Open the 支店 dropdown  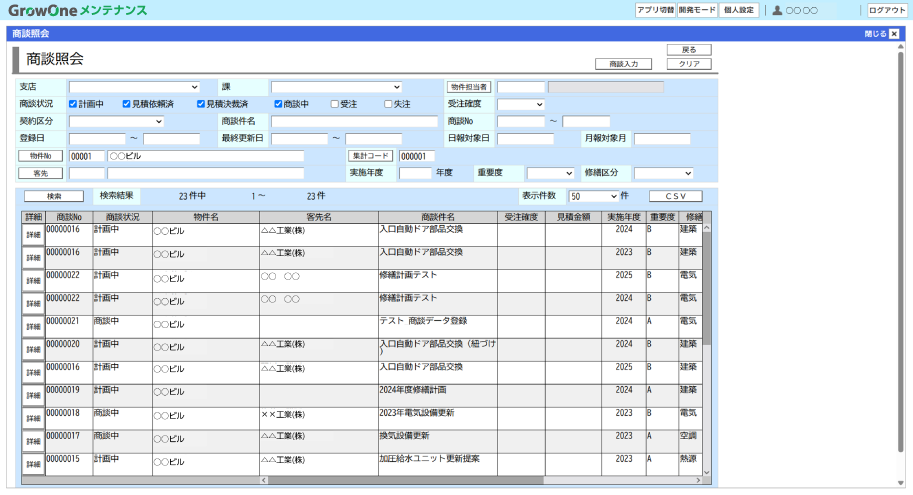tap(135, 87)
